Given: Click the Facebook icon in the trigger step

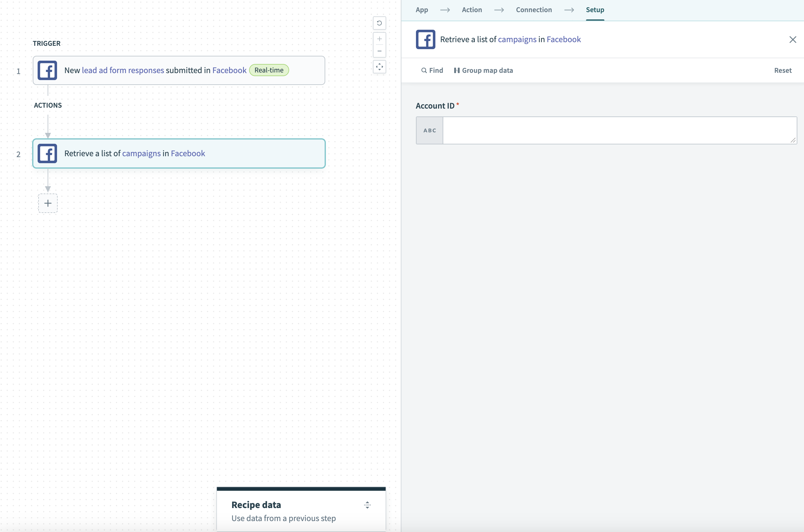Looking at the screenshot, I should [47, 70].
